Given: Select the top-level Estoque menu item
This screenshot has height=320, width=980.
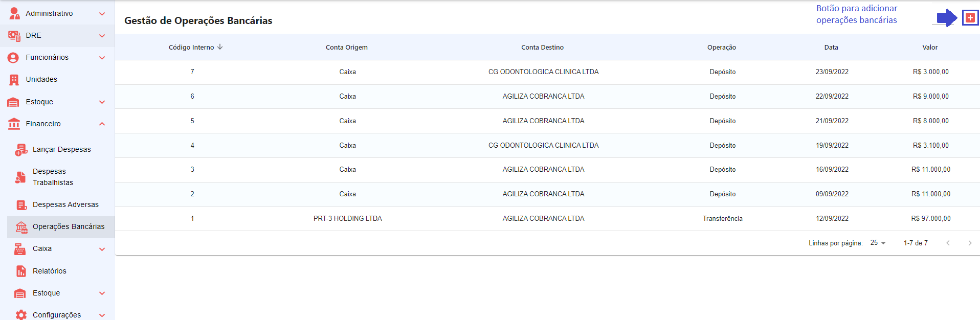Looking at the screenshot, I should point(39,102).
